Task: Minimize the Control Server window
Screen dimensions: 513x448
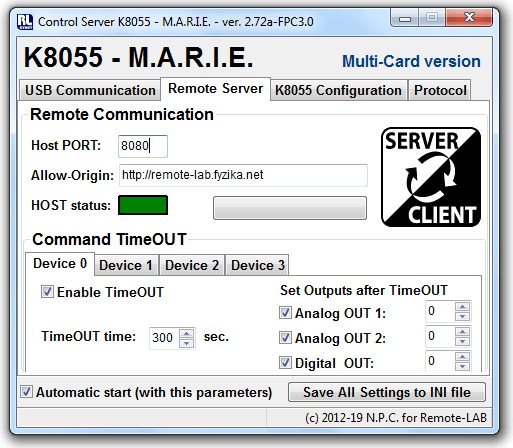Action: pyautogui.click(x=405, y=18)
